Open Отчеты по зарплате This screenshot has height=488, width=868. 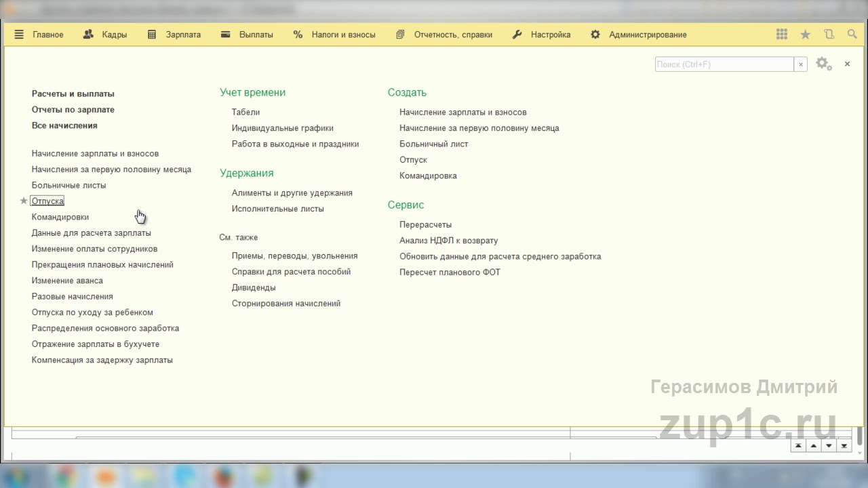pyautogui.click(x=73, y=109)
